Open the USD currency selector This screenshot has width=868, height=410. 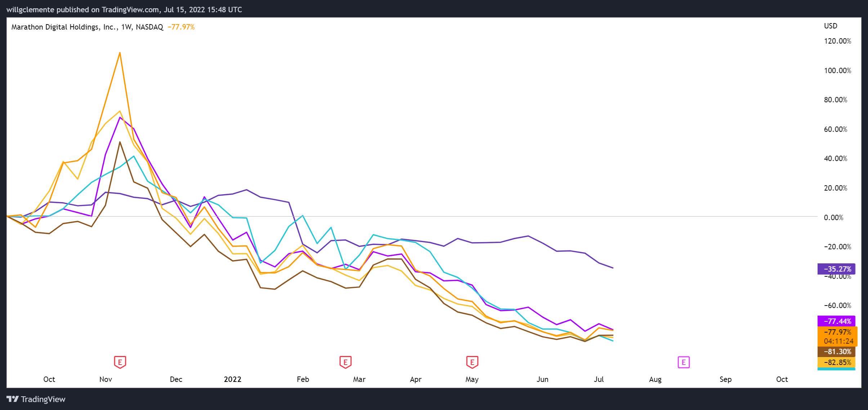tap(831, 26)
